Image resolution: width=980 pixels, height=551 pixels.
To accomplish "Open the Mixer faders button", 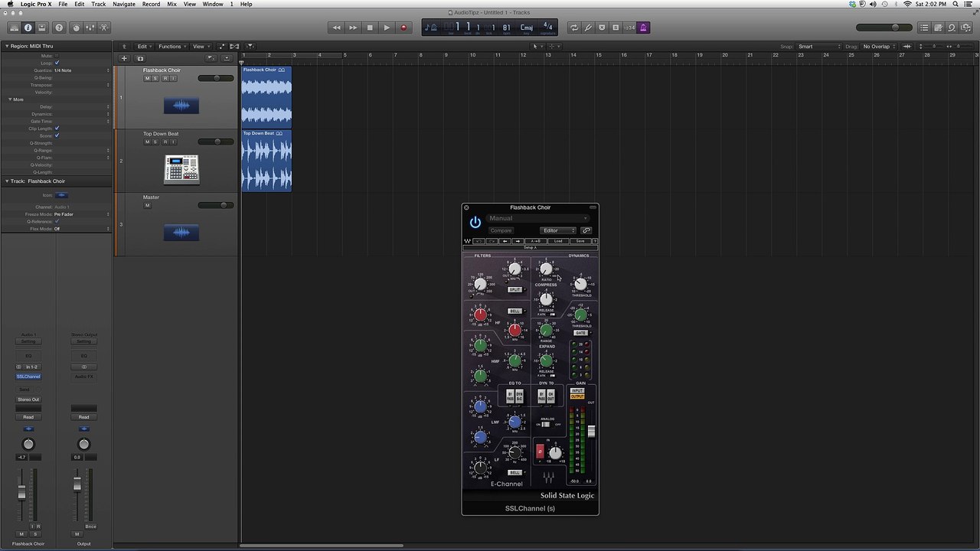I will 90,28.
